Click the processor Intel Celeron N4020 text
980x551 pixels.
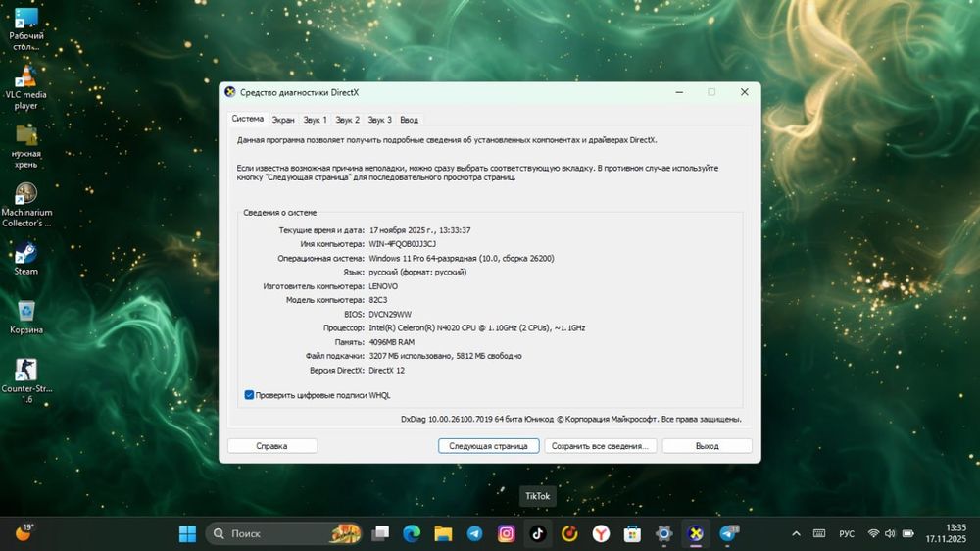coord(477,327)
